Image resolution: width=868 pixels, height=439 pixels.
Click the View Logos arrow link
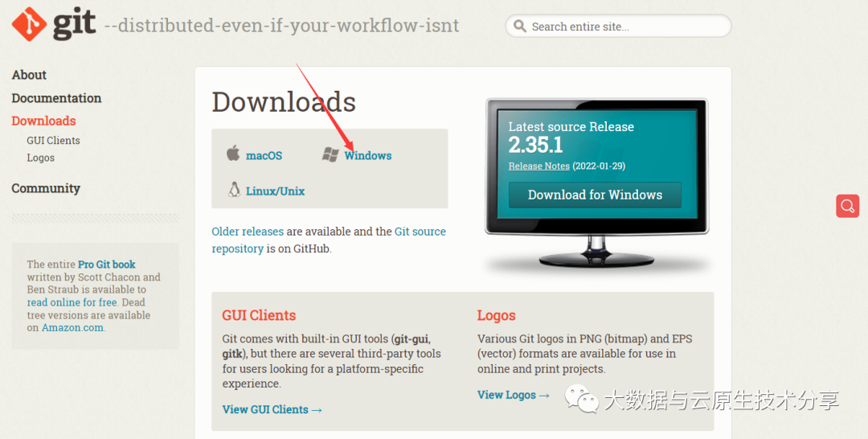coord(513,395)
